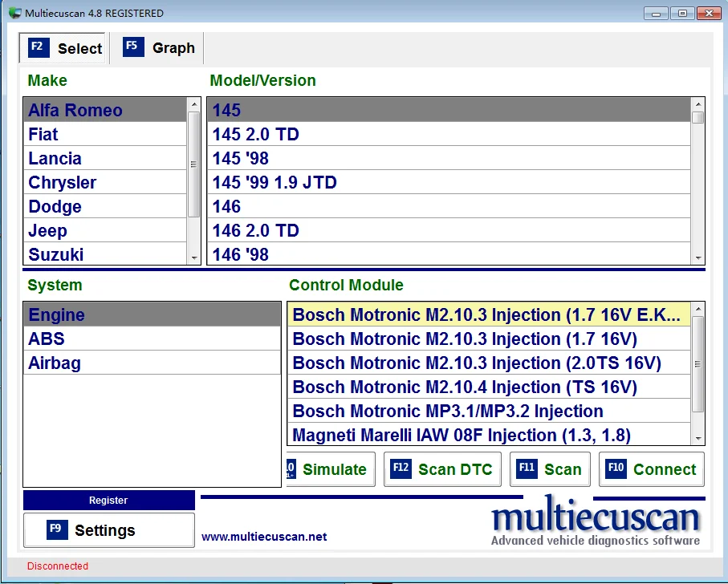Click the F9 icon on Settings button
The height and width of the screenshot is (584, 728).
(56, 529)
